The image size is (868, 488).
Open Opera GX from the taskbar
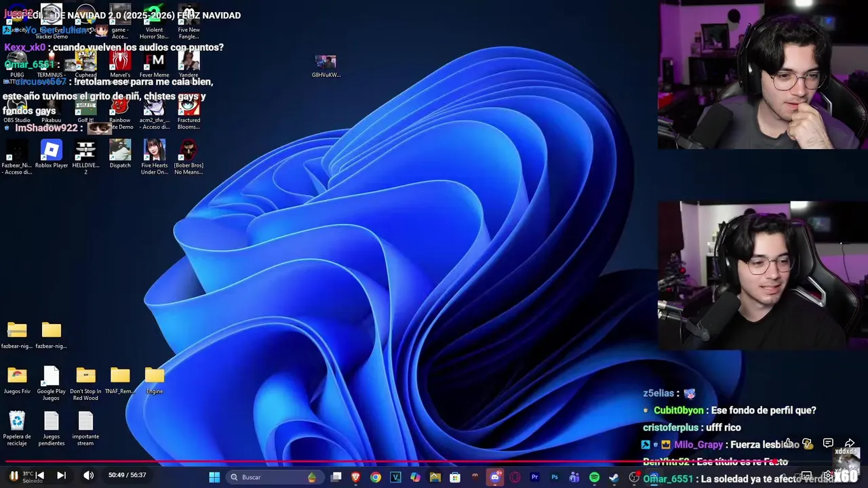tap(515, 477)
